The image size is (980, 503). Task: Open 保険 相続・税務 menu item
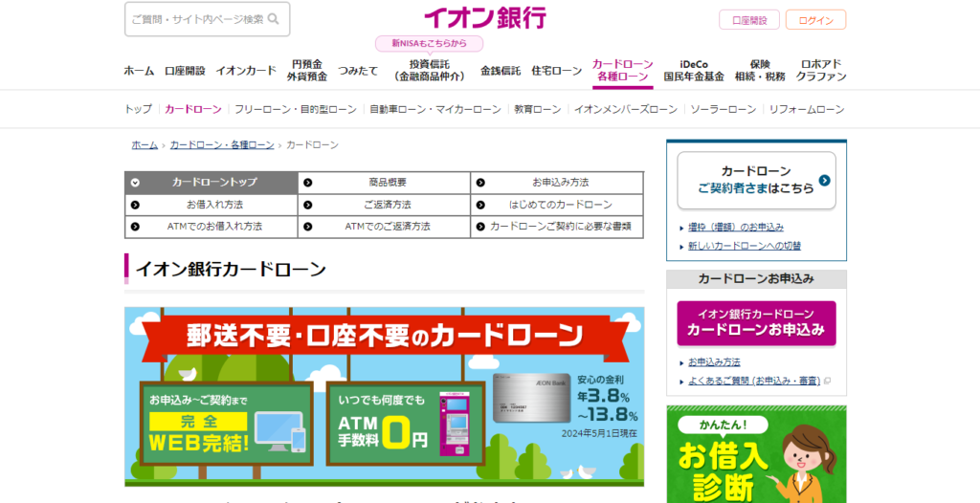click(x=760, y=71)
